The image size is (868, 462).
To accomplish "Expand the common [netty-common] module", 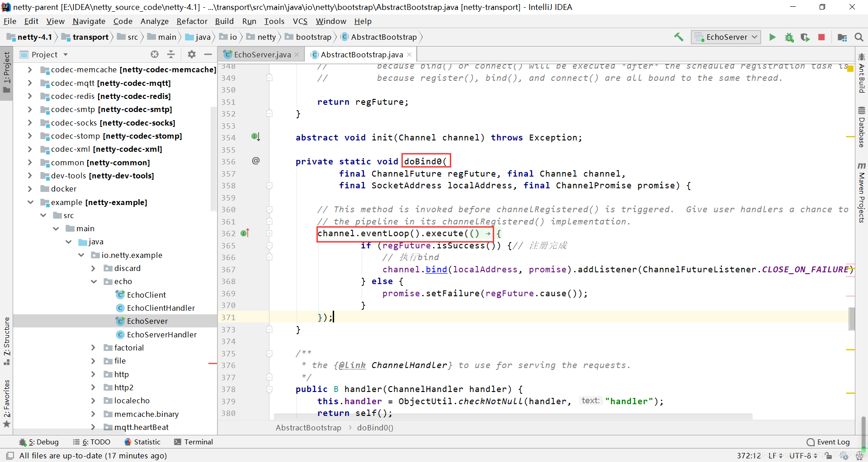I will tap(30, 163).
